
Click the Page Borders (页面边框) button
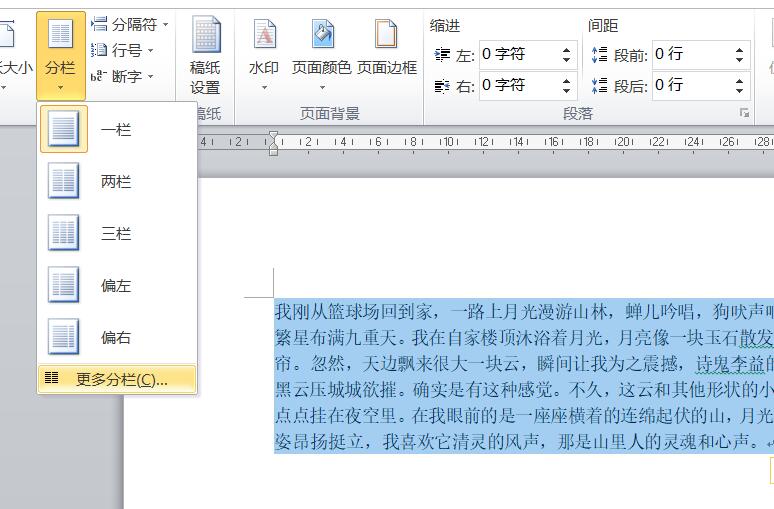click(x=386, y=55)
